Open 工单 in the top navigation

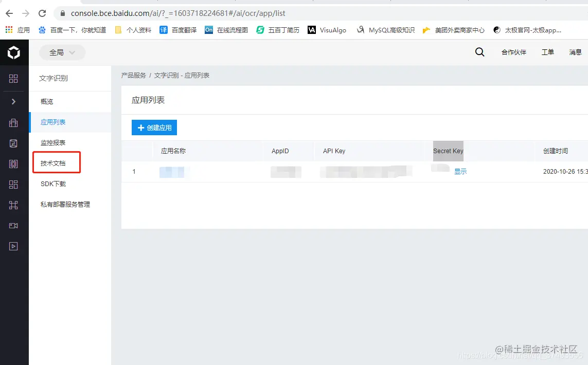pyautogui.click(x=547, y=52)
